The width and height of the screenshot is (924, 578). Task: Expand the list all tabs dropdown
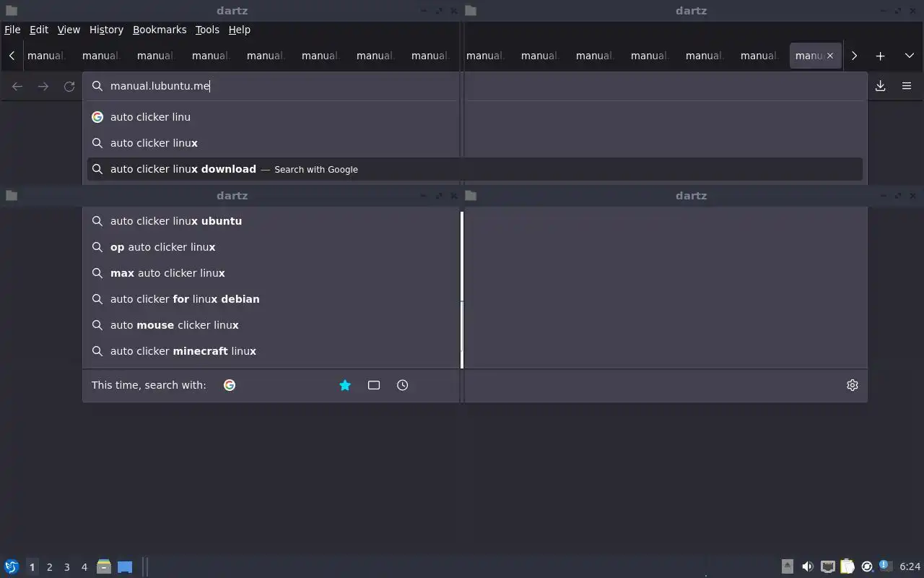909,56
